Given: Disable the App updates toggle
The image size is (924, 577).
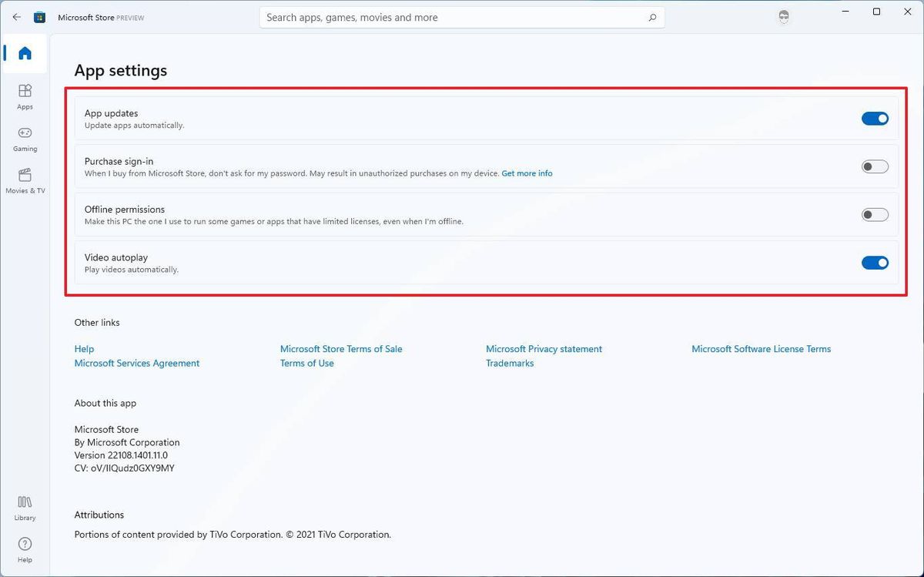Looking at the screenshot, I should coord(875,119).
